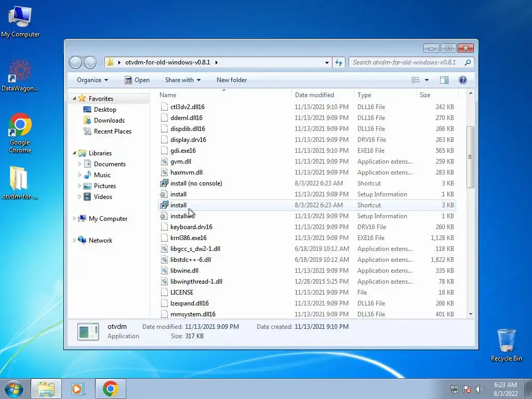
Task: Click the Change your view icon
Action: click(415, 80)
